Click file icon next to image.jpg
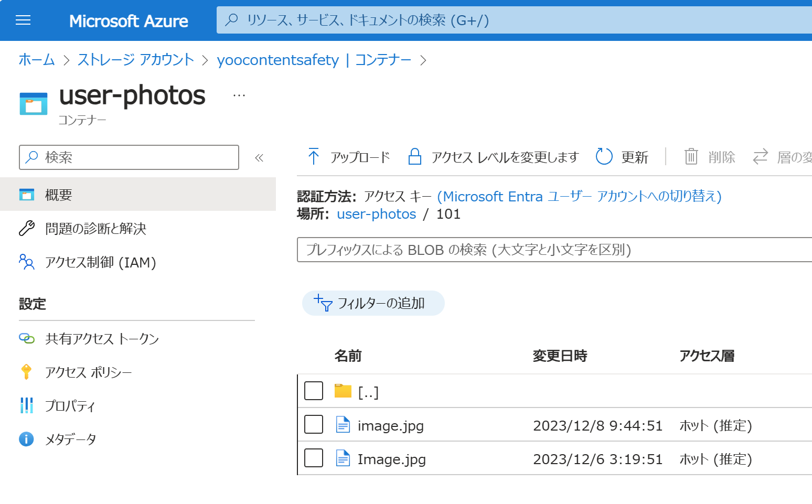812x504 pixels. (x=343, y=424)
